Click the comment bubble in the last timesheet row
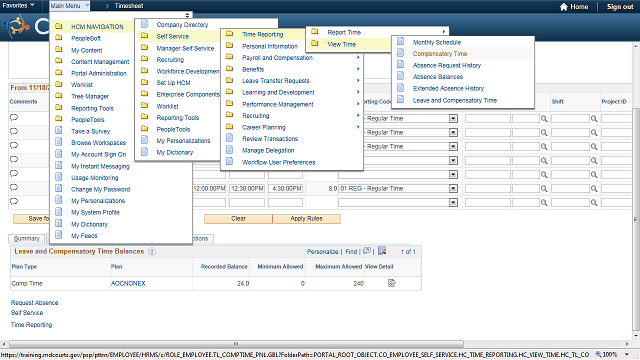640x360 pixels. 14,201
